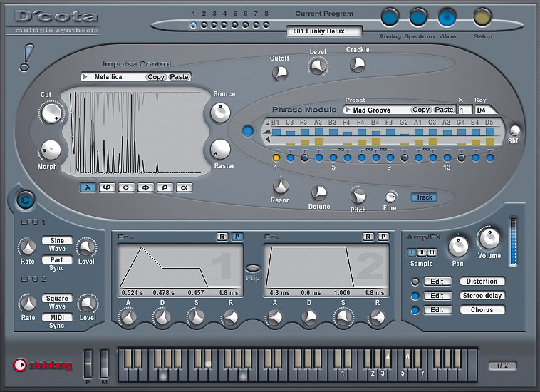Click the +/-2 pitch bend range button
Screen dimensions: 540x392
click(x=502, y=366)
